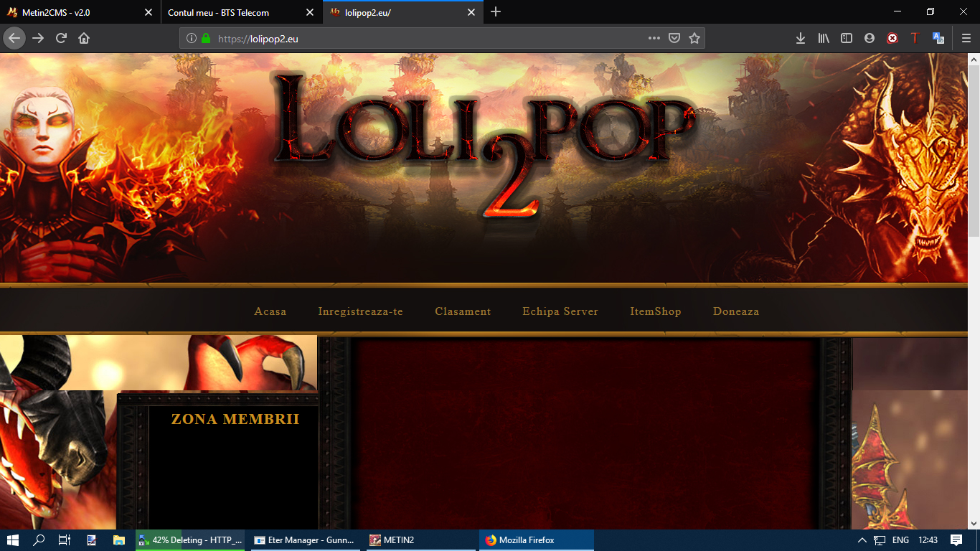Open the Firefox account icon
The width and height of the screenshot is (980, 551).
click(x=870, y=39)
